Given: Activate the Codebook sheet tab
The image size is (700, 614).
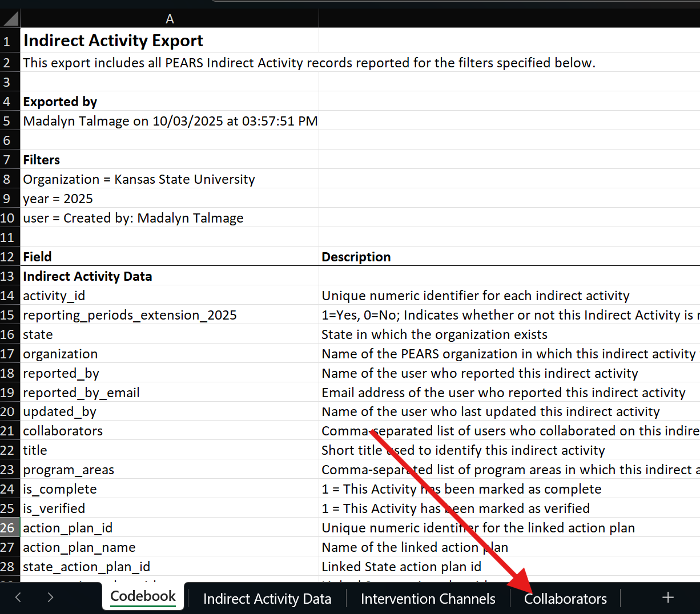Looking at the screenshot, I should coord(142,596).
